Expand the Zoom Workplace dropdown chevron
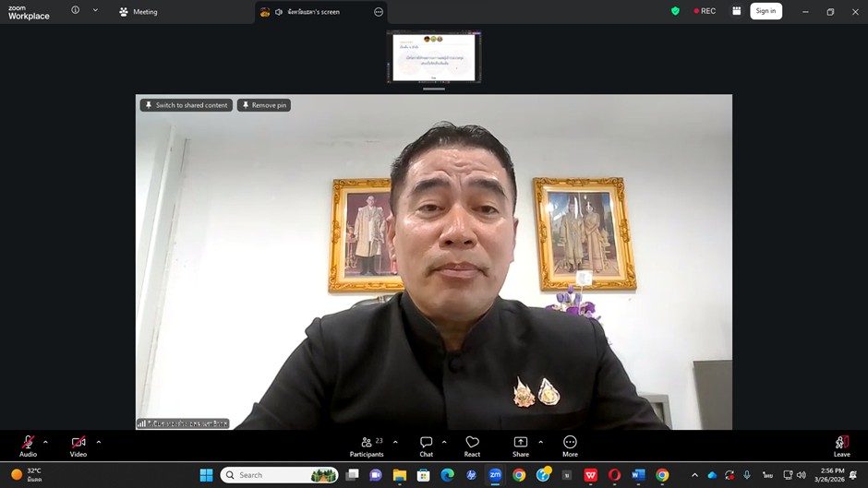This screenshot has width=868, height=488. 95,11
